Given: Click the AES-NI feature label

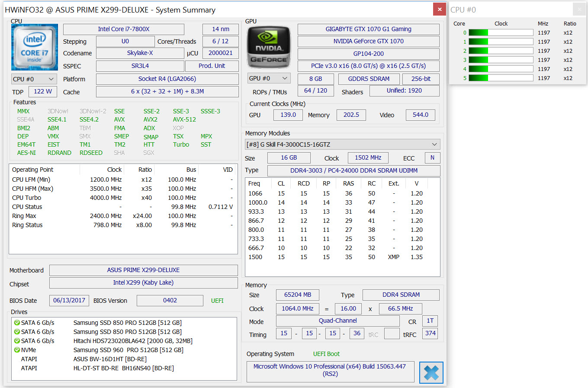Looking at the screenshot, I should click(x=26, y=153).
